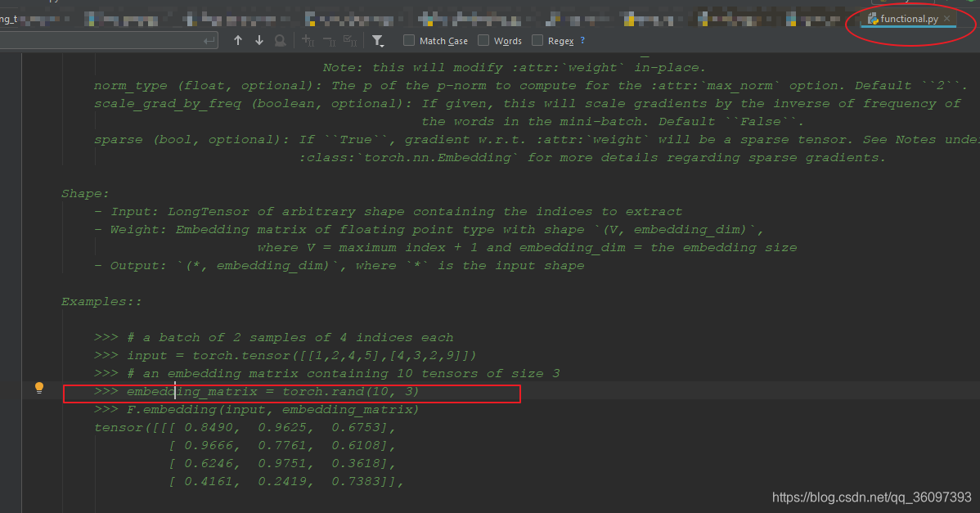Click the 'sparse (bool, optional)' line

tap(537, 139)
